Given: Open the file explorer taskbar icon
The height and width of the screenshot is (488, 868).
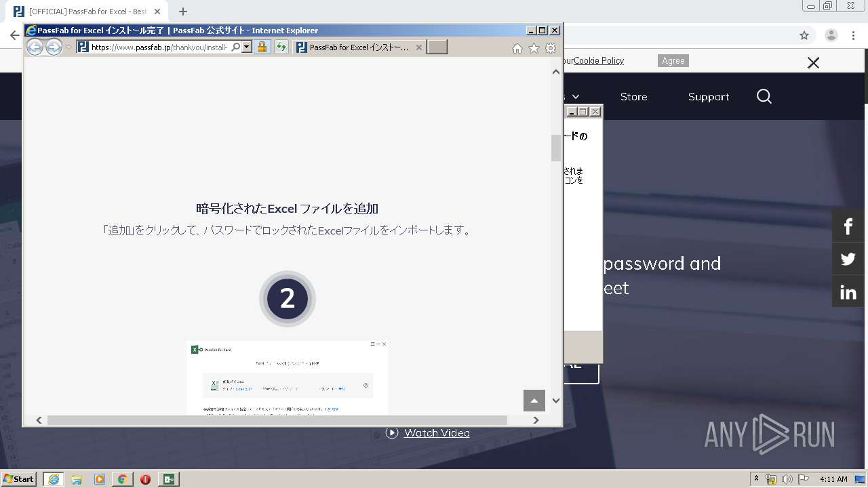Looking at the screenshot, I should [x=77, y=479].
